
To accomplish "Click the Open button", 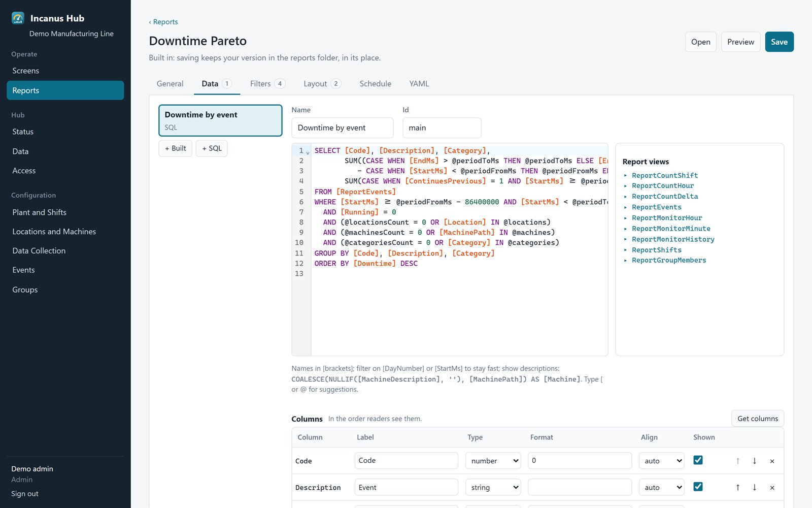I will tap(700, 42).
